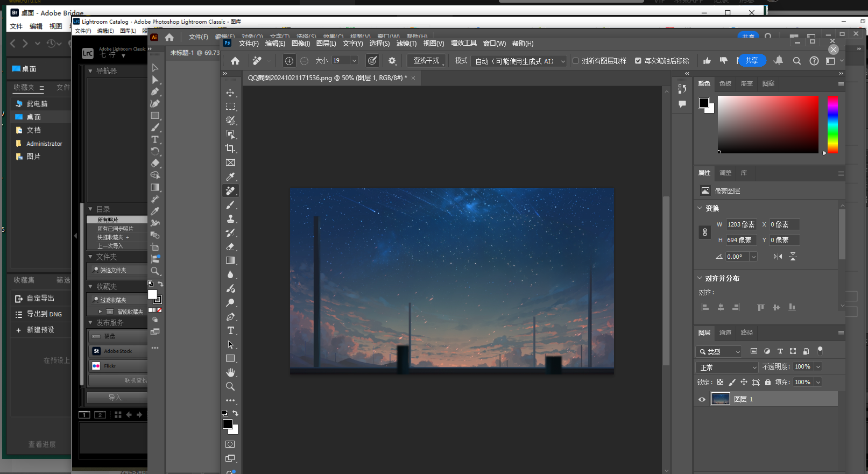This screenshot has width=868, height=474.
Task: Click the W width field 1203 像素
Action: pyautogui.click(x=741, y=224)
